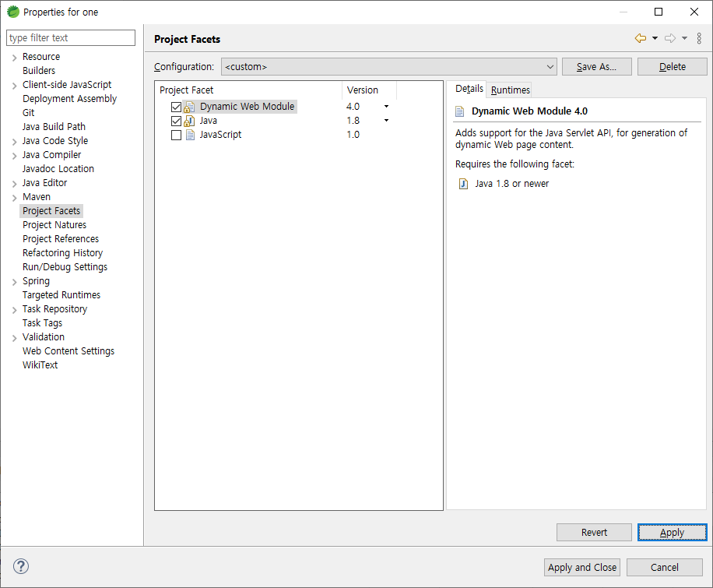The width and height of the screenshot is (713, 588).
Task: Click the Dynamic Web Module facet icon
Action: (189, 107)
